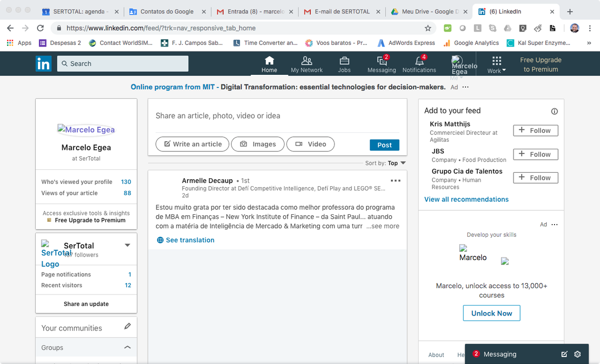Click View all recommendations link
The width and height of the screenshot is (600, 364).
pyautogui.click(x=466, y=199)
